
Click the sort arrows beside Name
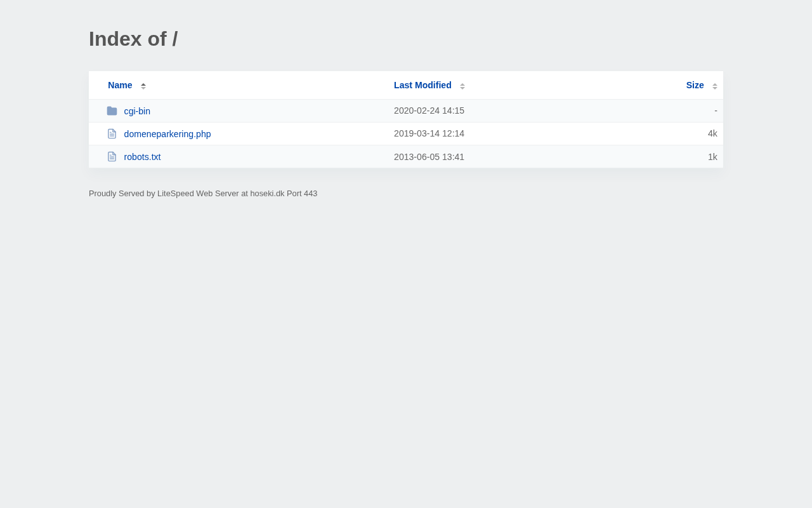tap(143, 86)
